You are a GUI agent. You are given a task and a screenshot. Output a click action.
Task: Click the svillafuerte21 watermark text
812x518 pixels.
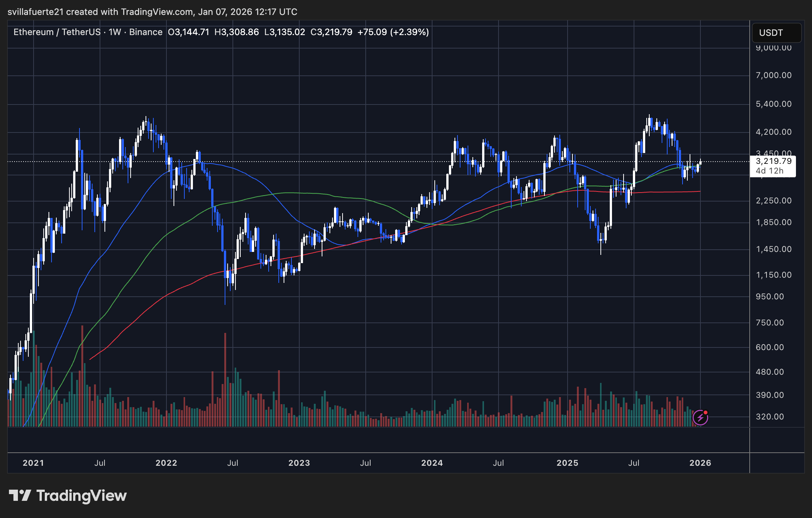(35, 12)
